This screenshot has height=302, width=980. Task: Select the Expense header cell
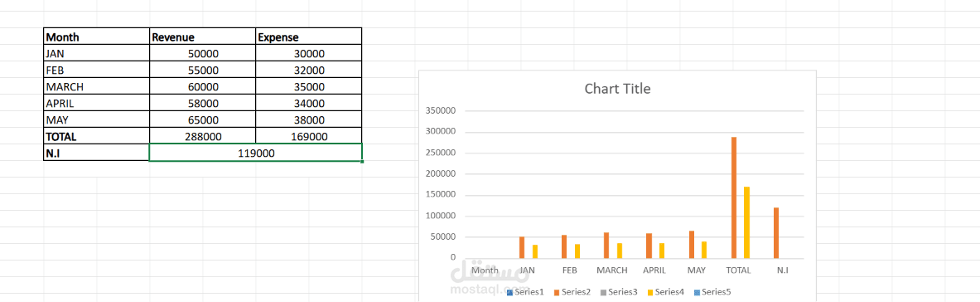pos(309,37)
